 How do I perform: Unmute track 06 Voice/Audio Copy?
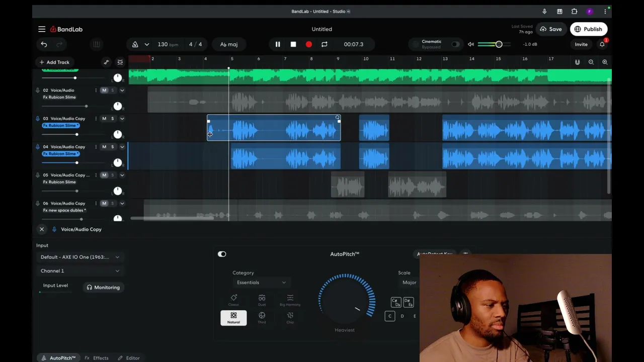click(104, 203)
